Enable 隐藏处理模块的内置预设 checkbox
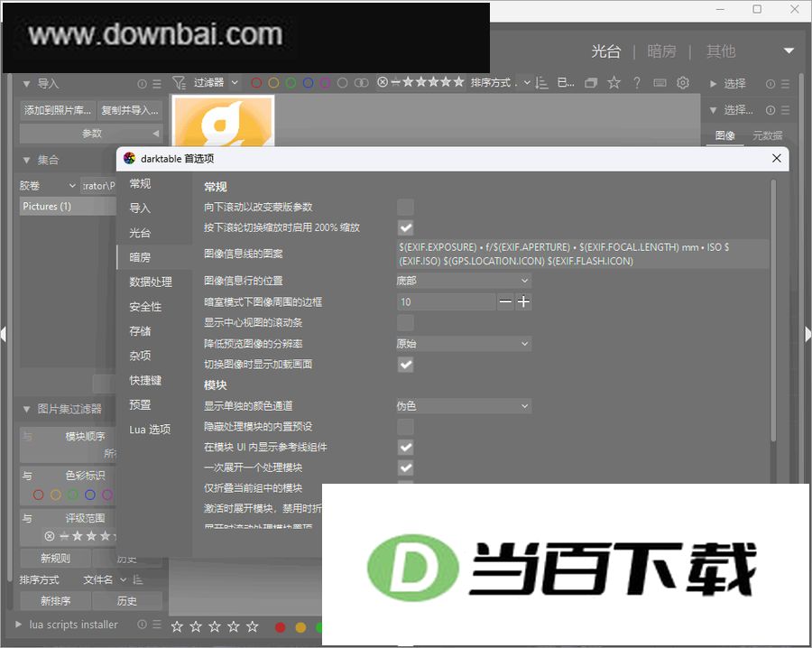 pyautogui.click(x=405, y=427)
